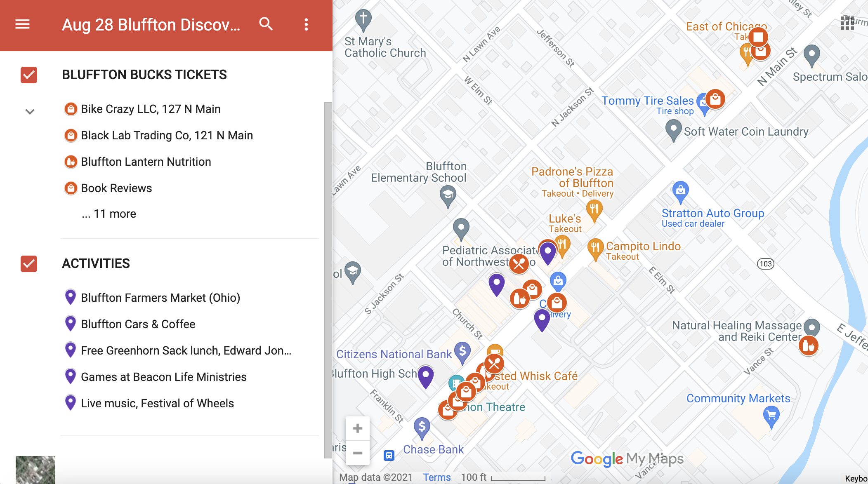Open the hamburger menu
The height and width of the screenshot is (484, 868).
tap(22, 25)
